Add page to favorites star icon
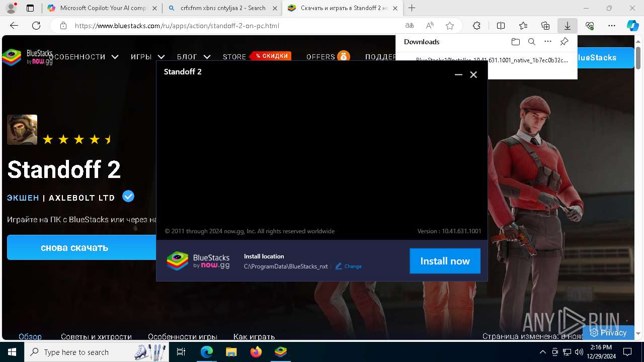This screenshot has height=362, width=644. (450, 26)
